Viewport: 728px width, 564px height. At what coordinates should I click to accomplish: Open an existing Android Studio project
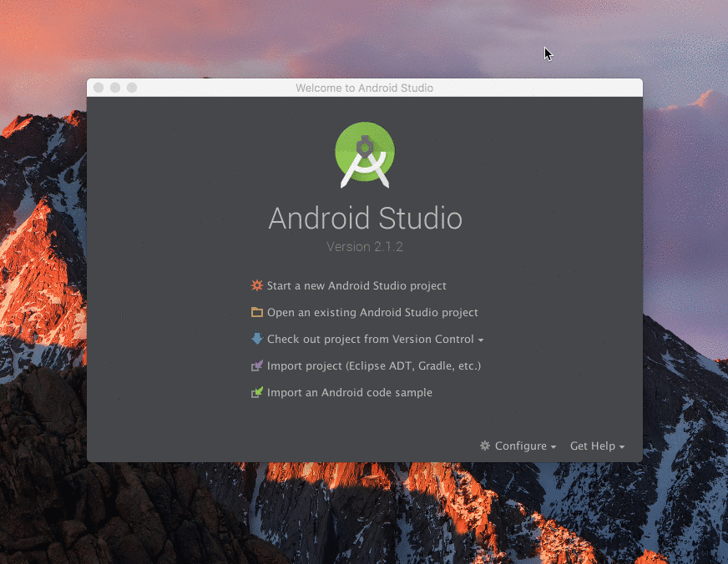[372, 312]
